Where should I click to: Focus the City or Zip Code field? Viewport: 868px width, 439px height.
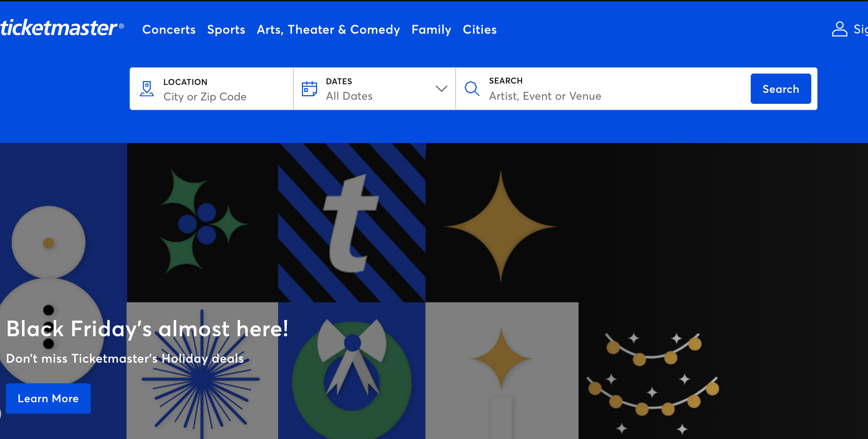pyautogui.click(x=205, y=97)
